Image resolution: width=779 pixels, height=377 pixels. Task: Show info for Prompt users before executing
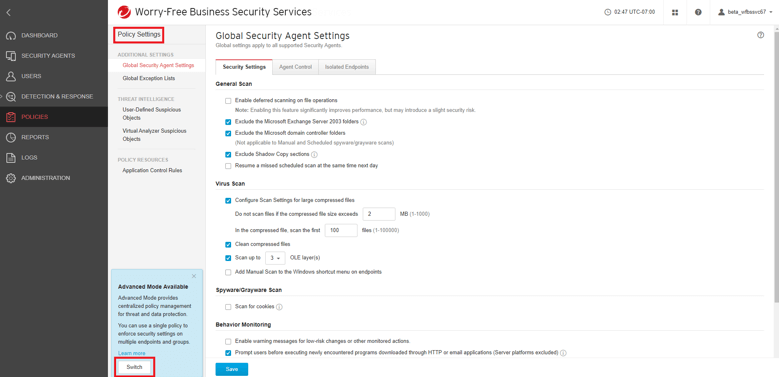click(563, 353)
